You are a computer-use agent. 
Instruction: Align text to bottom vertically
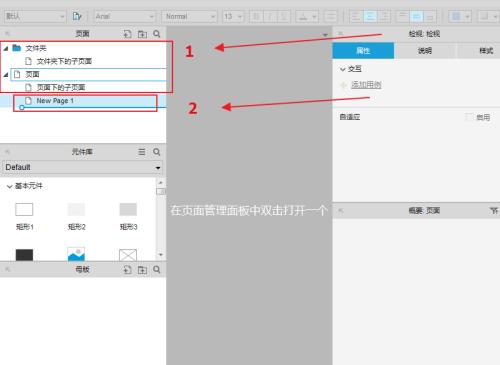point(430,16)
